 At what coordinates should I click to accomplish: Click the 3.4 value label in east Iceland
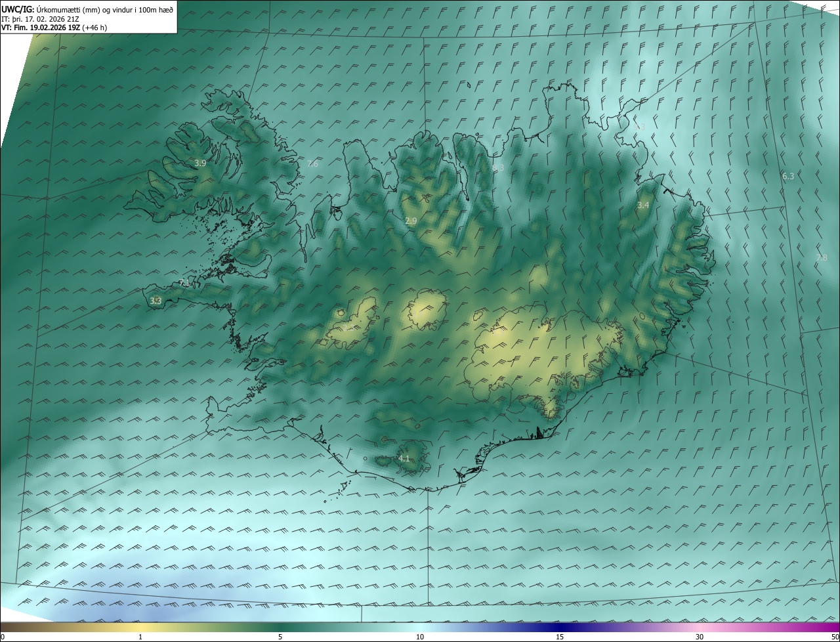[x=644, y=205]
